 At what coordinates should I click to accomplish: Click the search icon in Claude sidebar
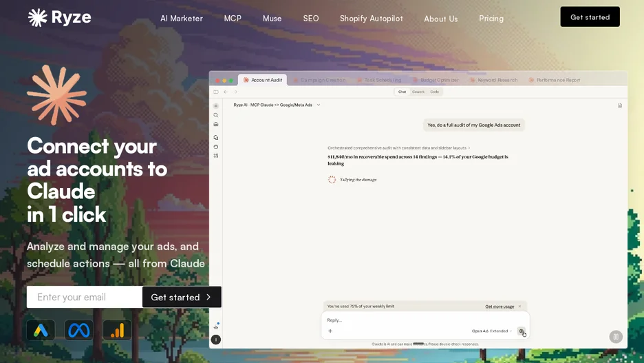215,115
